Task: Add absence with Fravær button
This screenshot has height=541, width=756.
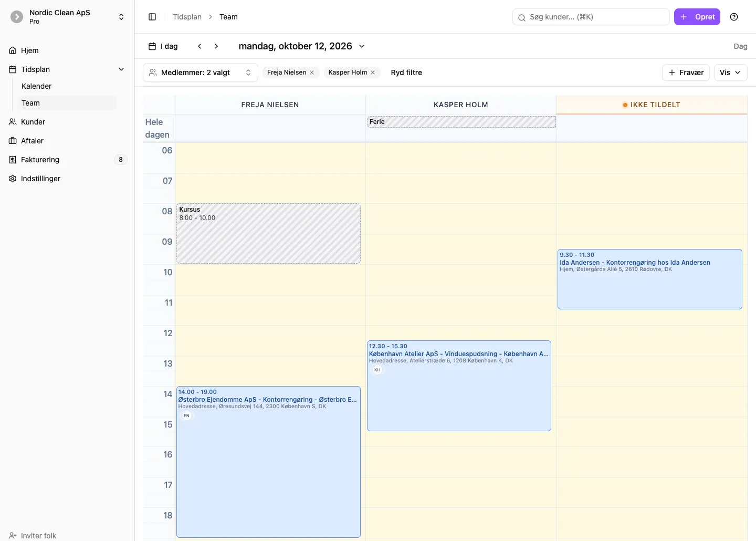Action: [x=686, y=72]
